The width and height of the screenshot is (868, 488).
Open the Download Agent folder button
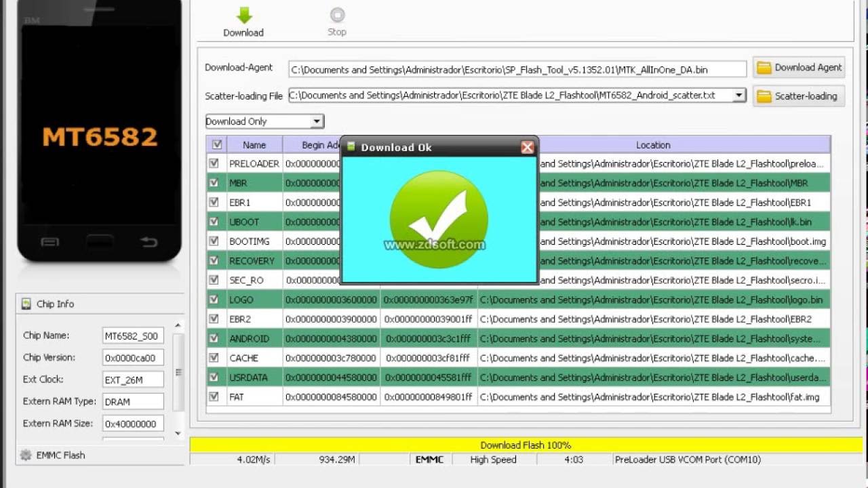(799, 68)
